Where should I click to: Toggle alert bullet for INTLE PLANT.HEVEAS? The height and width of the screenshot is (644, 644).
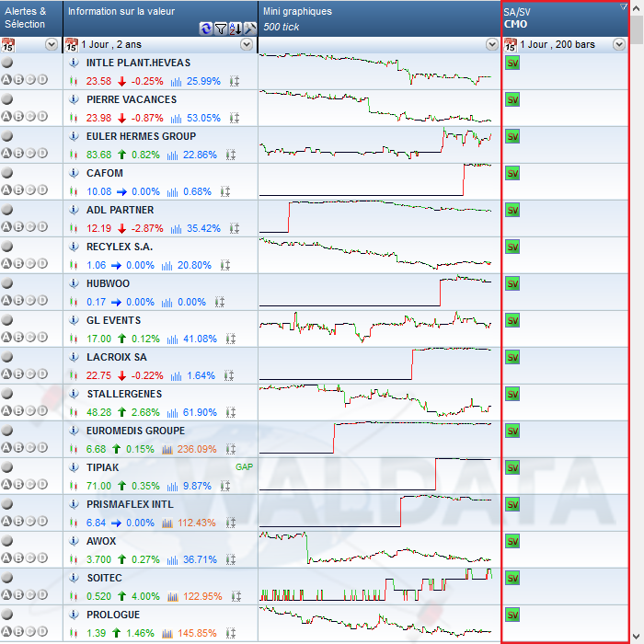(x=7, y=63)
